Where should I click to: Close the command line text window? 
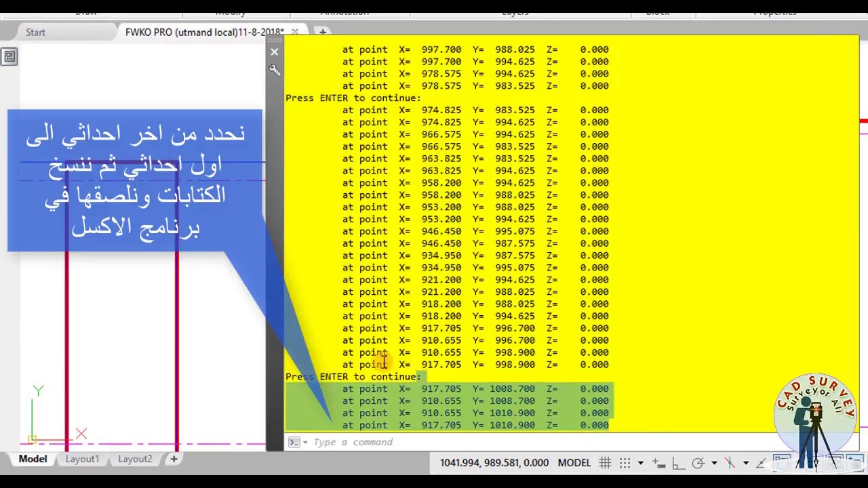274,52
